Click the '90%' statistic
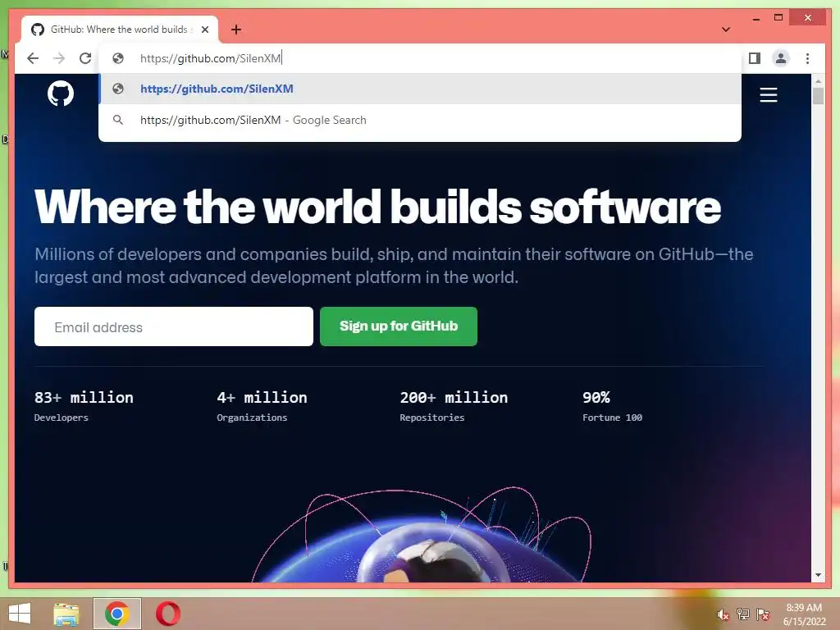Screen dimensions: 840x630 click(596, 398)
